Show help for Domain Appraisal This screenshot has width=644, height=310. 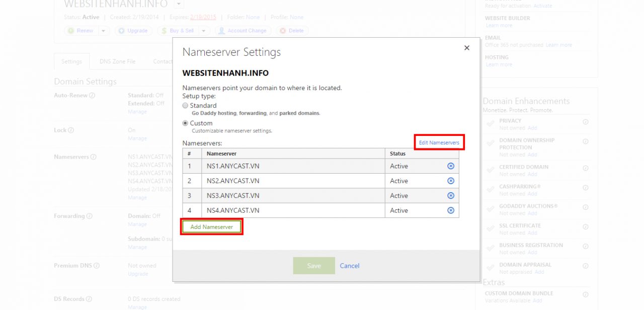click(x=586, y=266)
